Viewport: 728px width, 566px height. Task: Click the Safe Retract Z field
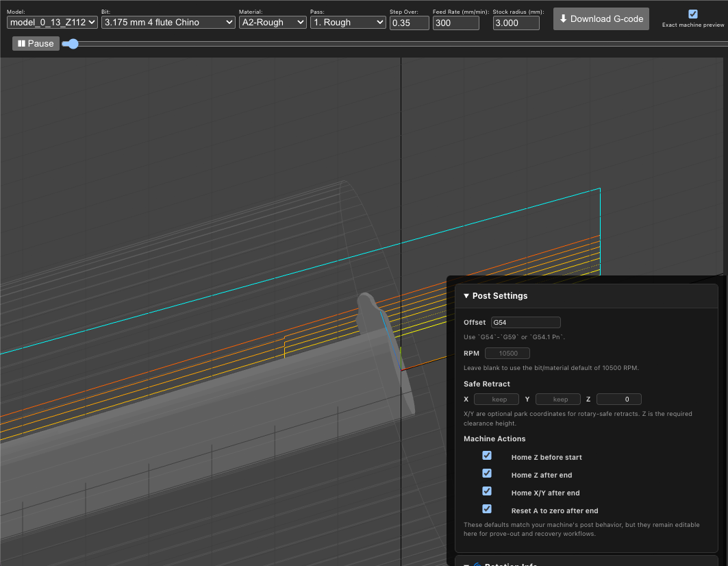tap(618, 399)
